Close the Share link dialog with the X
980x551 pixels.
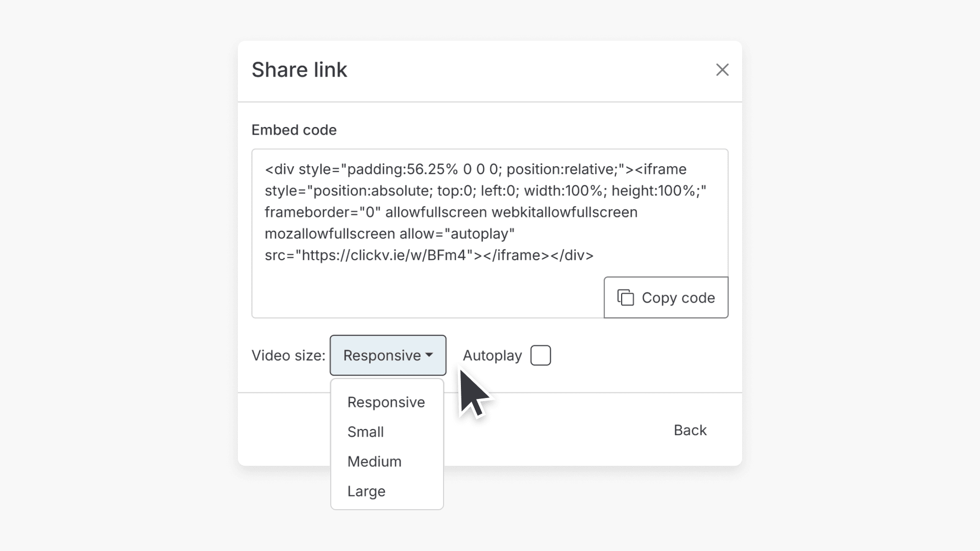pyautogui.click(x=723, y=69)
